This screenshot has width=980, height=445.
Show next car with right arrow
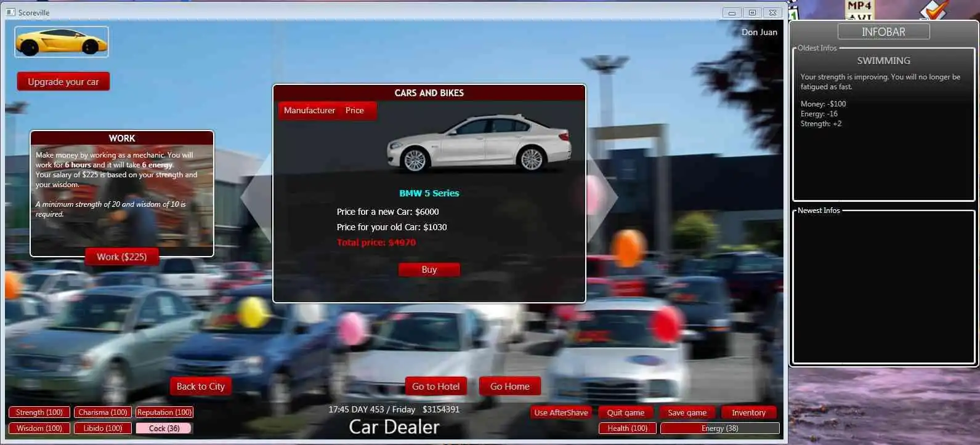click(x=602, y=197)
